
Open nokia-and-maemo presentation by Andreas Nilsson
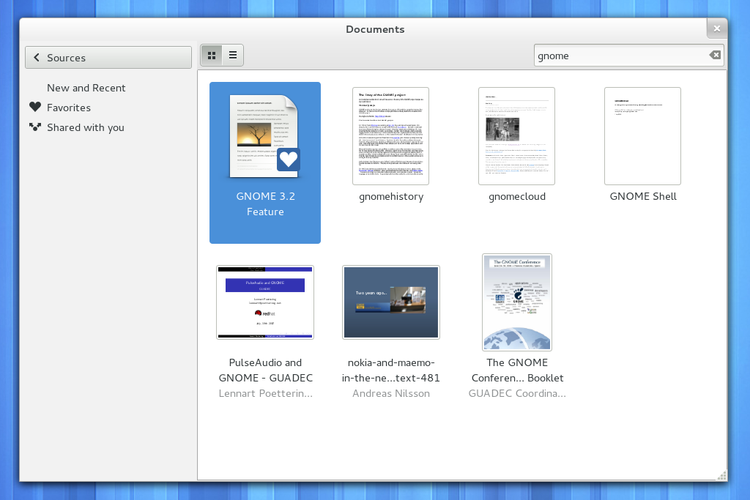pyautogui.click(x=391, y=303)
